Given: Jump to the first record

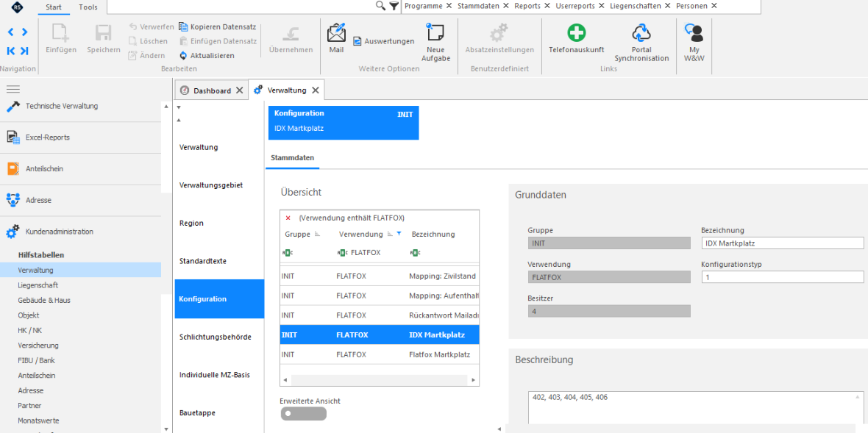Looking at the screenshot, I should point(10,51).
